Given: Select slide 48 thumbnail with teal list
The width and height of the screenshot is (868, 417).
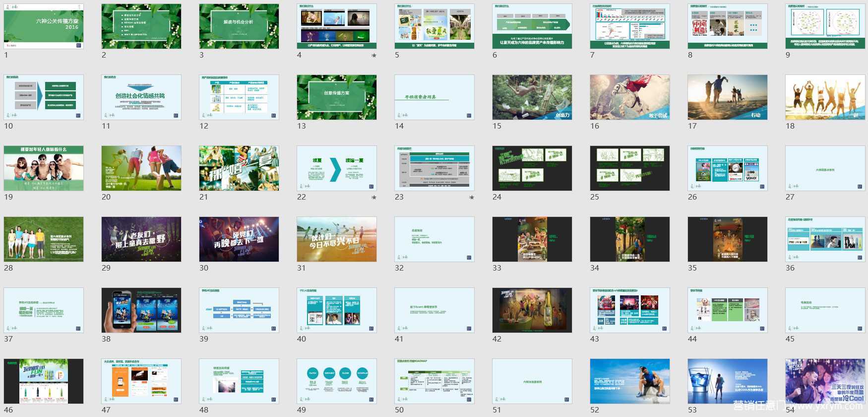Looking at the screenshot, I should (239, 381).
